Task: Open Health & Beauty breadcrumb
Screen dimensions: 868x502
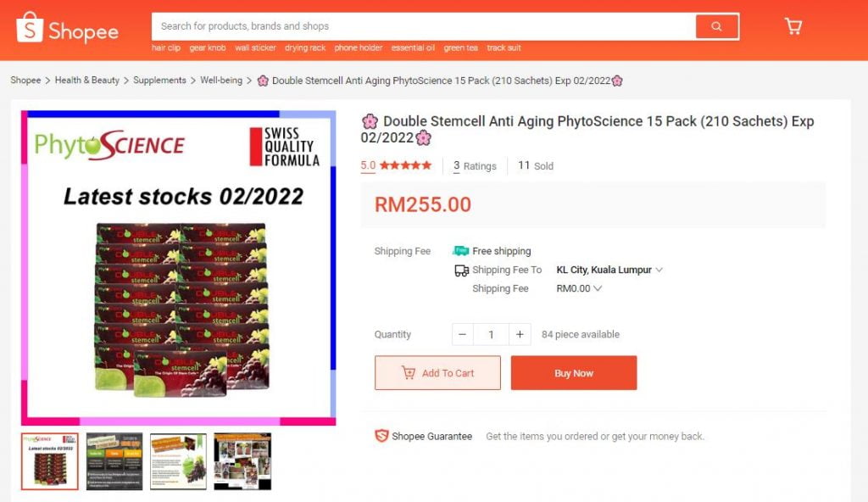Action: click(87, 81)
